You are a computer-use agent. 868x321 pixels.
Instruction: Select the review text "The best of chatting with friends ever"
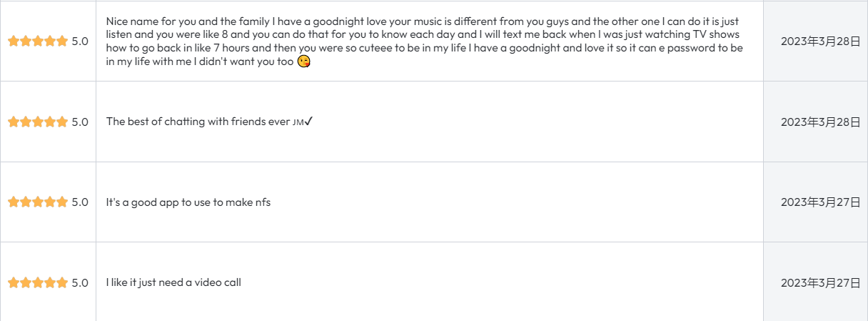198,122
